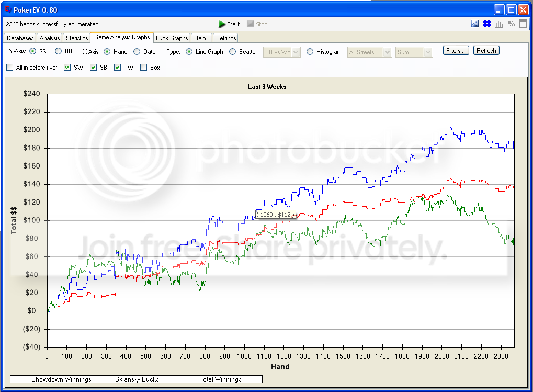Click the Filters... button
The width and height of the screenshot is (533, 392).
(456, 51)
